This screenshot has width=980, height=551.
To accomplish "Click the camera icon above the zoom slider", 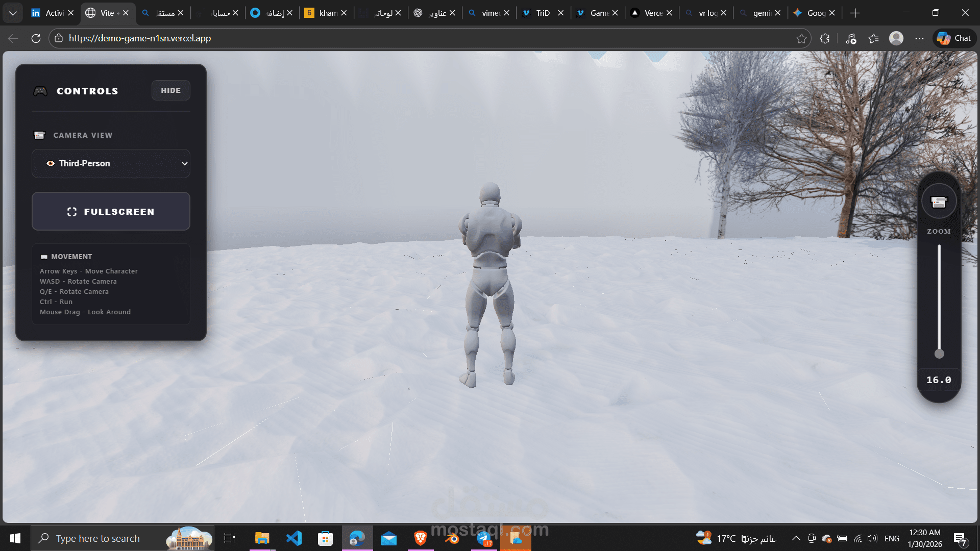I will point(939,202).
